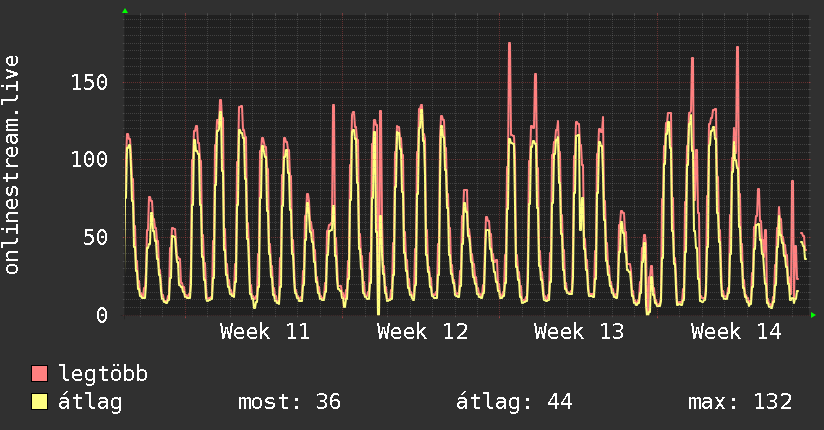Click the 'most: 36' current value
The image size is (824, 430).
(290, 402)
